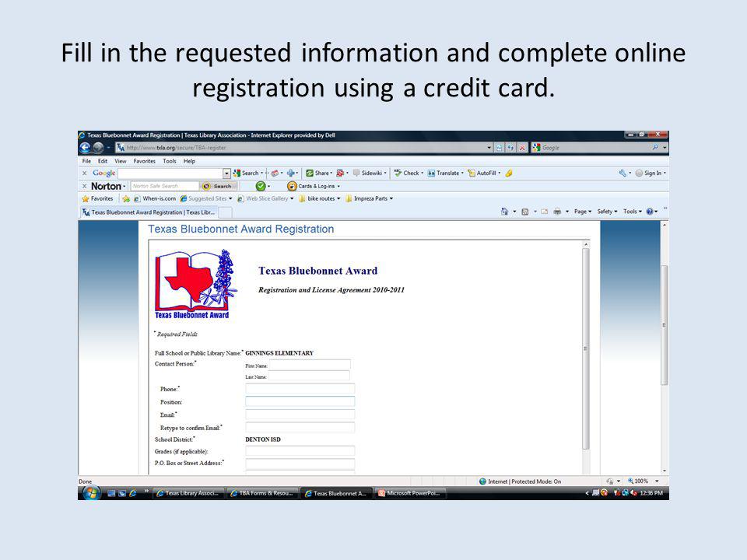Click the browser address bar URL
This screenshot has width=747, height=560.
[305, 148]
